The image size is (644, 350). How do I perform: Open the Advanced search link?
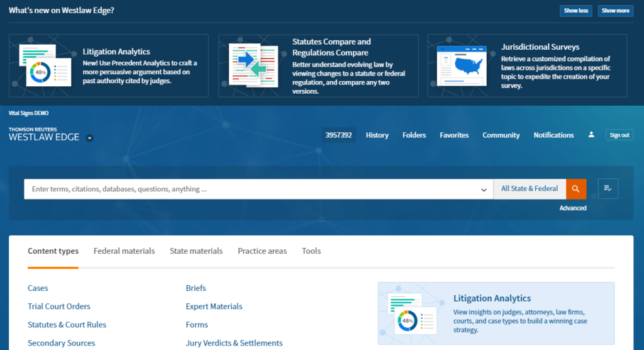(573, 208)
